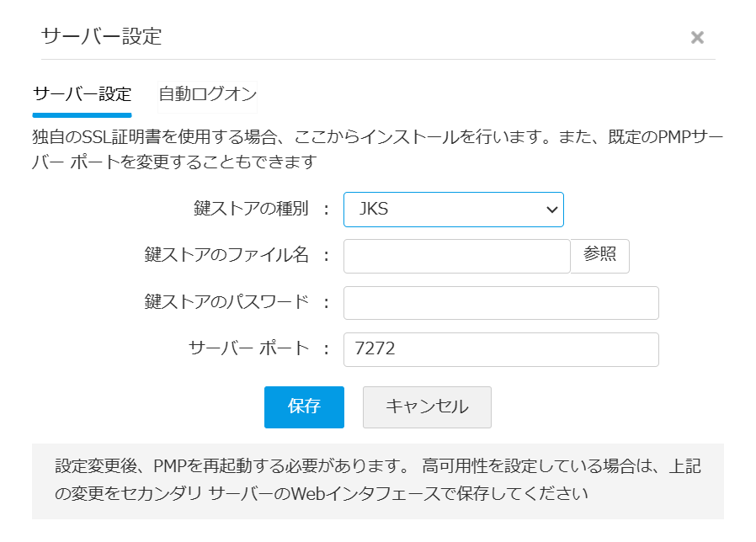Click the 鍵ストアのパスワード label
Viewport: 756px width, 542px height.
tap(226, 302)
